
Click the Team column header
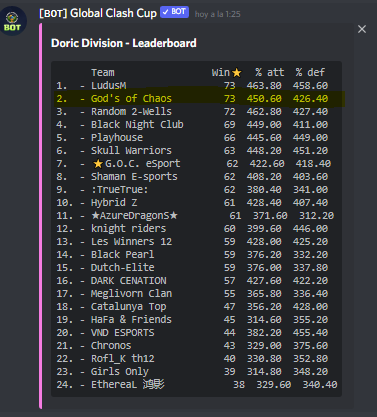point(103,72)
